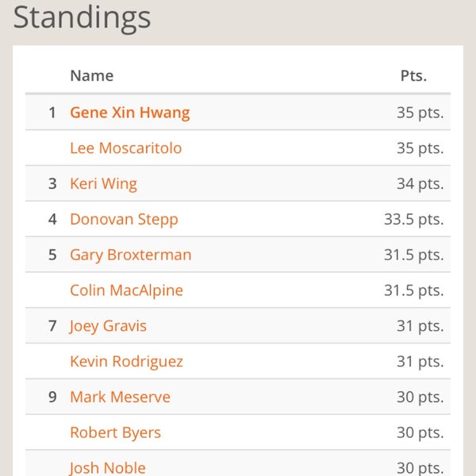Click rank number 5 beside Gary Broxterman

52,255
